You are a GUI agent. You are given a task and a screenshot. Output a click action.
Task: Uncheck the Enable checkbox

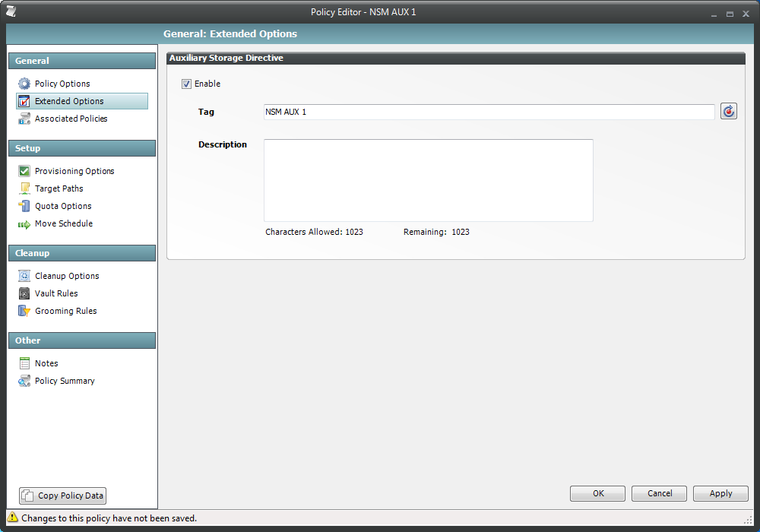[187, 84]
